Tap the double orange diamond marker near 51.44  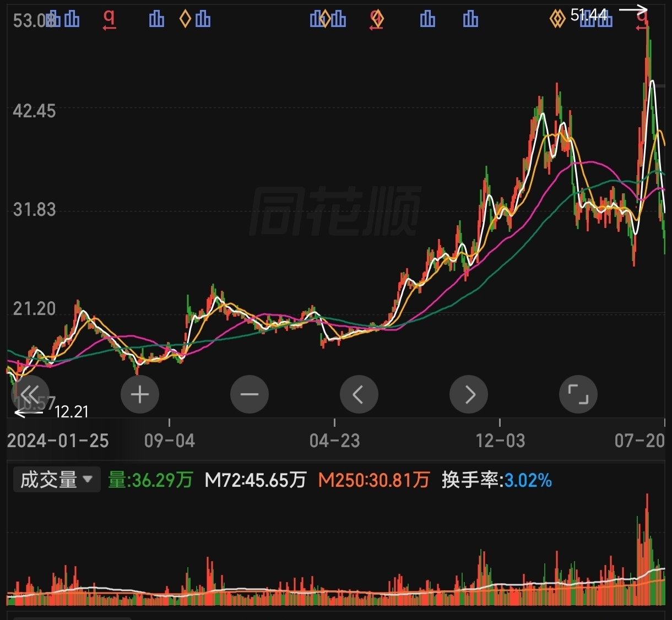(x=558, y=20)
